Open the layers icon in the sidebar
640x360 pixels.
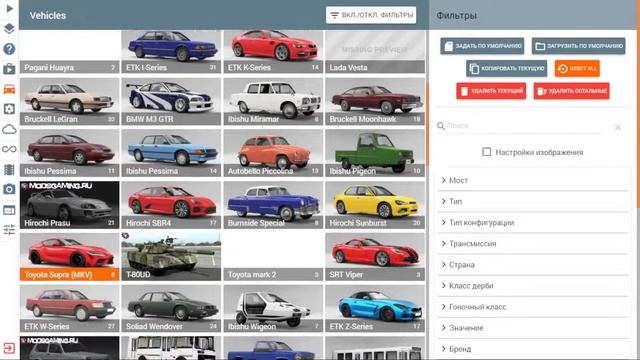click(9, 29)
